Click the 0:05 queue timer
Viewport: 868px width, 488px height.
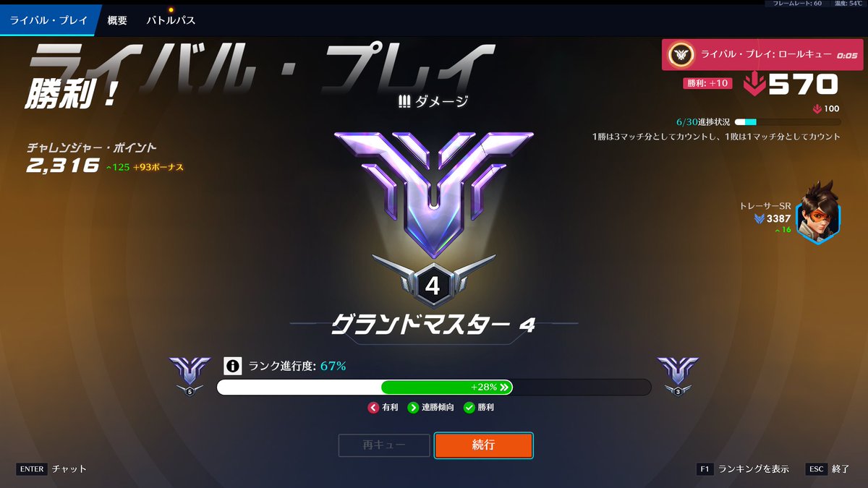(x=847, y=55)
